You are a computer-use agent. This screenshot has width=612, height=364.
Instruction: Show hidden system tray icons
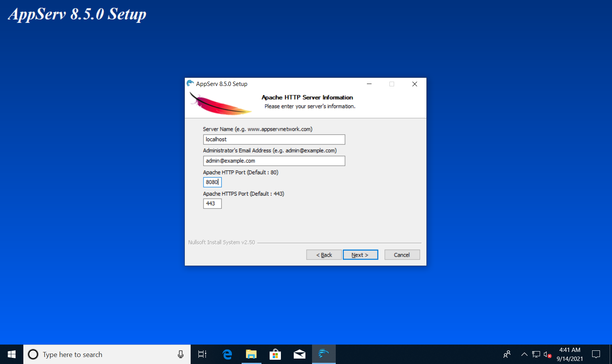click(x=524, y=354)
